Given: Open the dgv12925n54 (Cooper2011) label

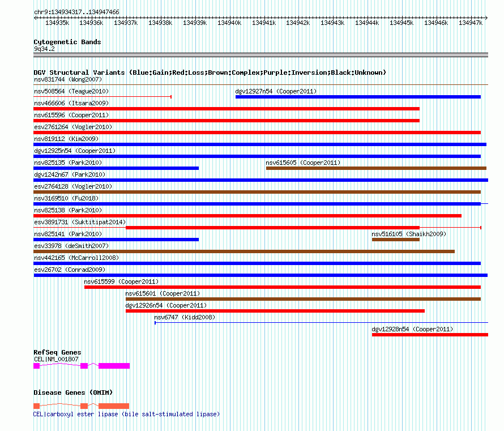Looking at the screenshot, I should tap(75, 151).
